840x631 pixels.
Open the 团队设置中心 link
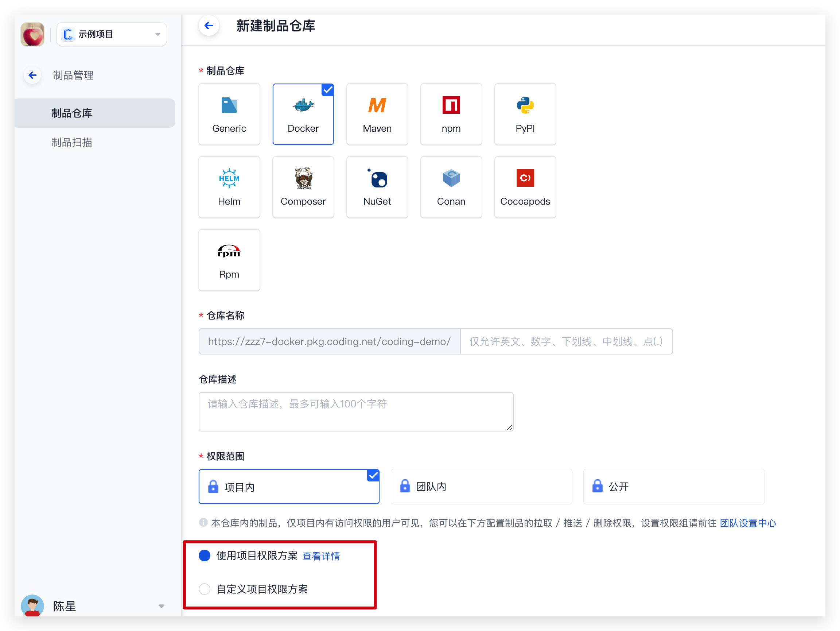coord(748,523)
